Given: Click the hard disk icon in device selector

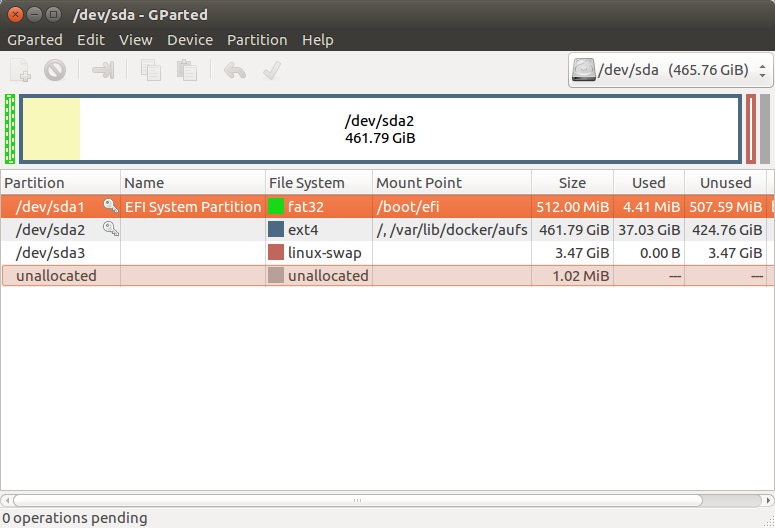Looking at the screenshot, I should [x=584, y=70].
